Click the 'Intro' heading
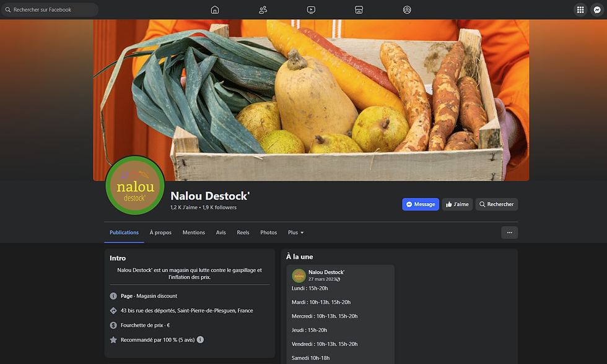 [118, 258]
